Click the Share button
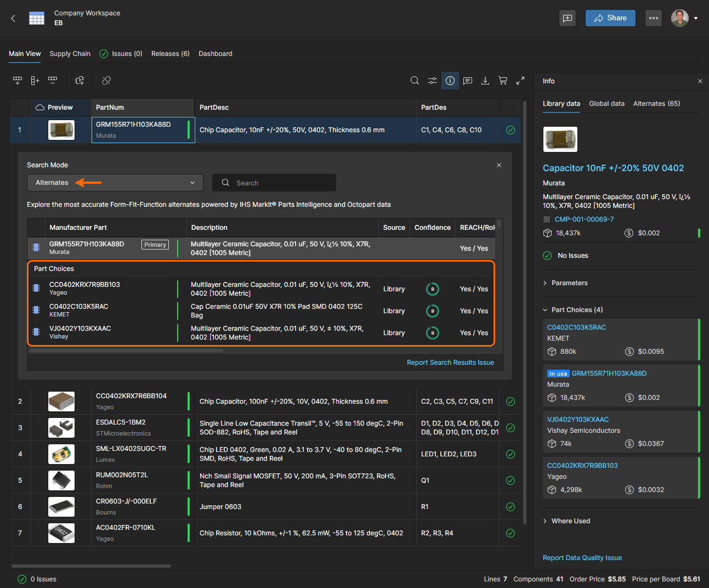Image resolution: width=709 pixels, height=588 pixels. (x=610, y=18)
